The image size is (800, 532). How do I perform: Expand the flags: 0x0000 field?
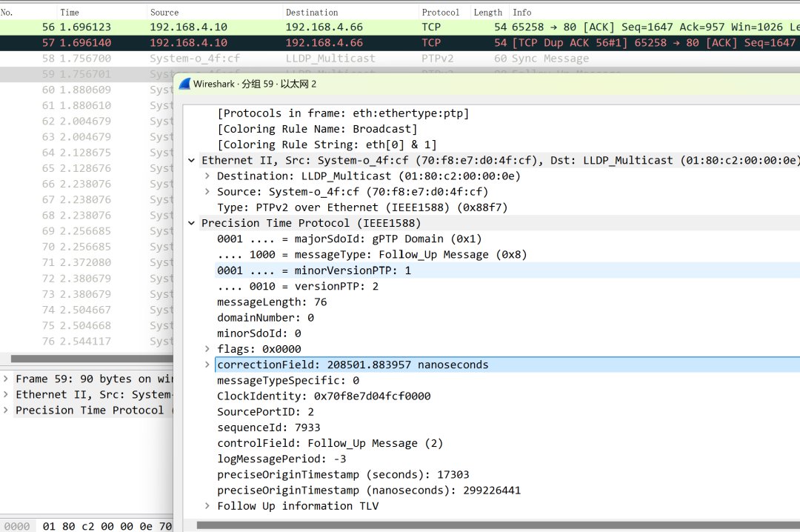[207, 349]
